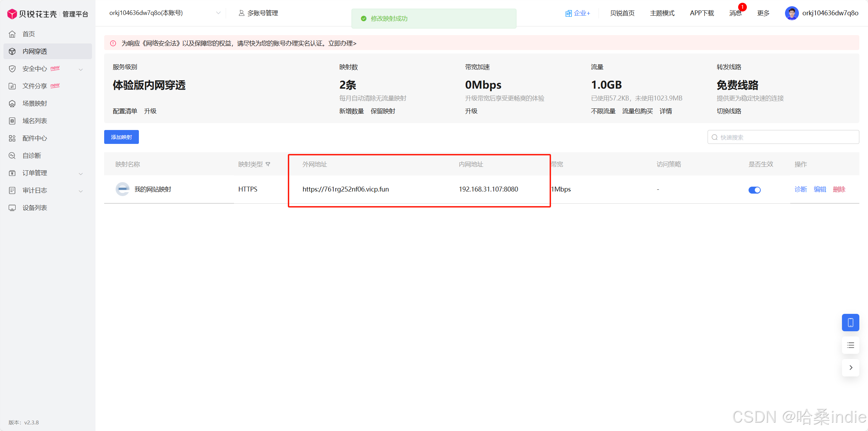Toggle the 是否生效 switch off
The width and height of the screenshot is (868, 431).
(754, 190)
